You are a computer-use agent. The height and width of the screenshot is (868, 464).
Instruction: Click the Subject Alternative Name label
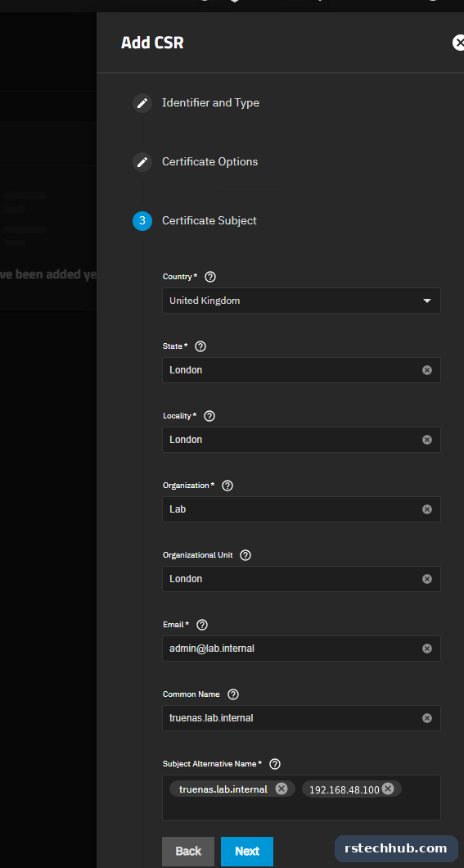[x=213, y=764]
